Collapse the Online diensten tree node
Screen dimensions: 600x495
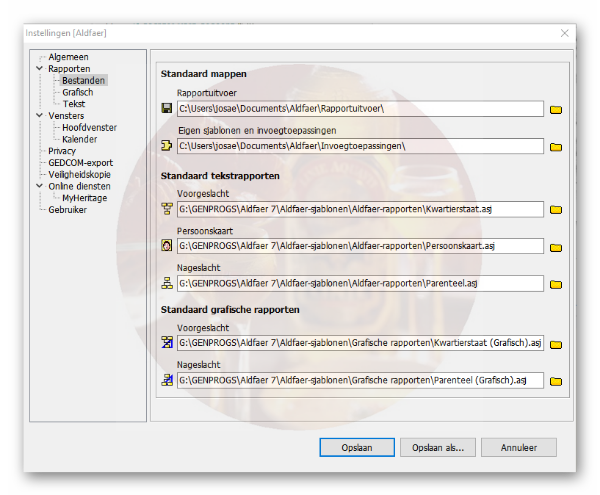click(39, 186)
